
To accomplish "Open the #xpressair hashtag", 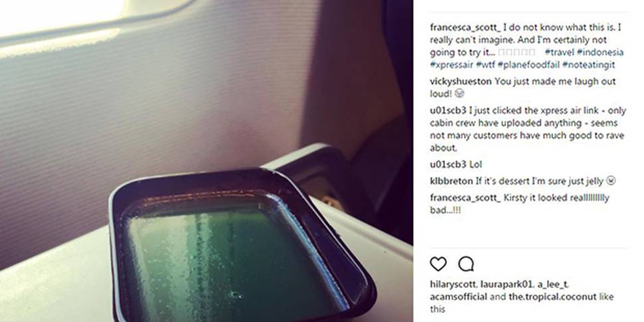I will [451, 64].
